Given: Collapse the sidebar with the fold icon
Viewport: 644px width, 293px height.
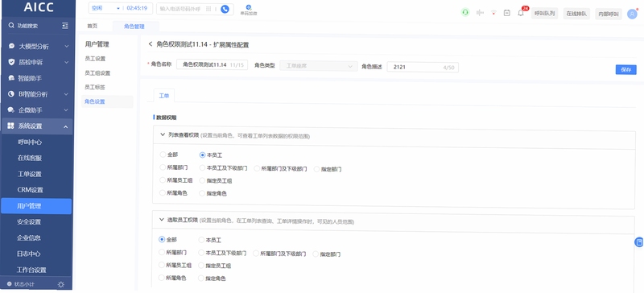Looking at the screenshot, I should [x=65, y=26].
